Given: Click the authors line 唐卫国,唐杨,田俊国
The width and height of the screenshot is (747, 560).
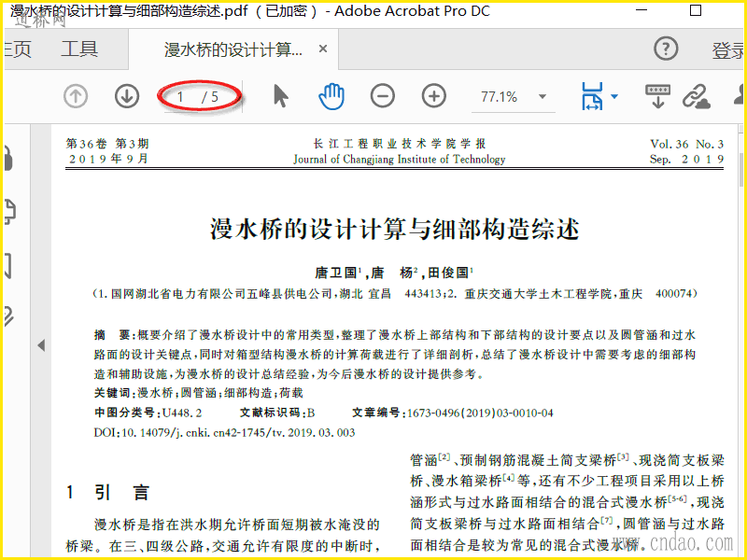Looking at the screenshot, I should [x=394, y=273].
